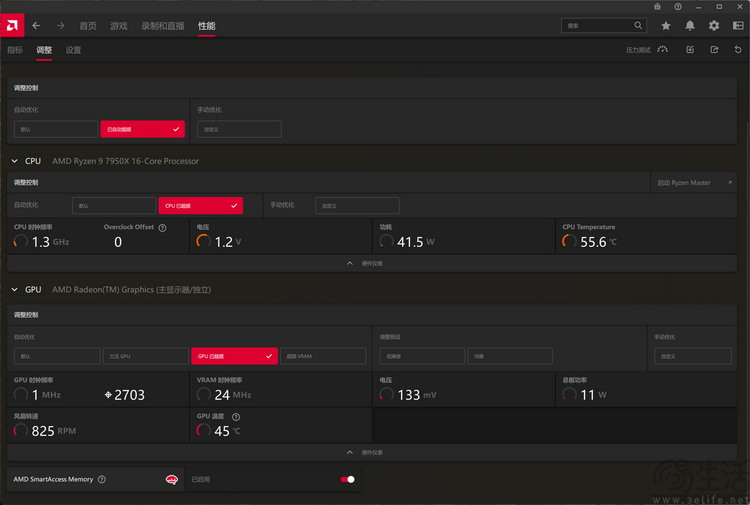Collapse the GPU section chevron

pos(15,290)
